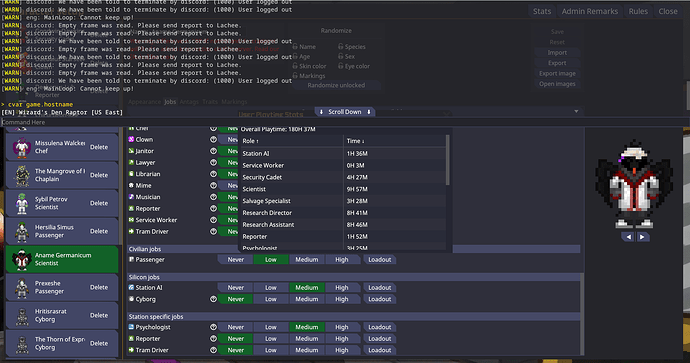Toggle the Name randomize lock

pyautogui.click(x=295, y=46)
